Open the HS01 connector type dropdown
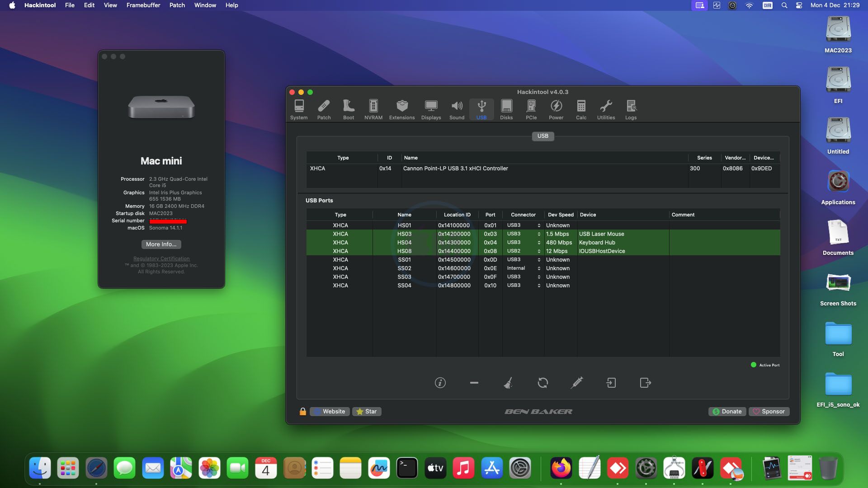The height and width of the screenshot is (488, 868). (524, 225)
